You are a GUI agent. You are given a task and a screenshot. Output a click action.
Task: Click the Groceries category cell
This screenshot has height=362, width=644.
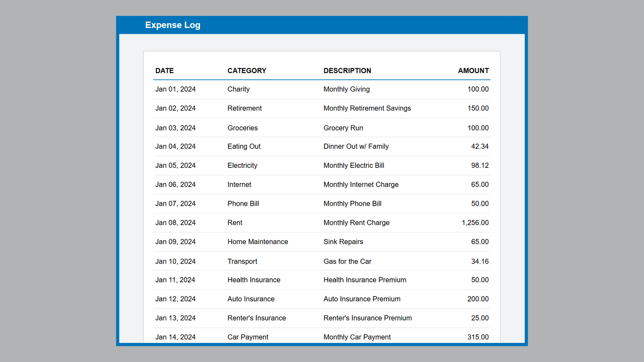click(242, 128)
